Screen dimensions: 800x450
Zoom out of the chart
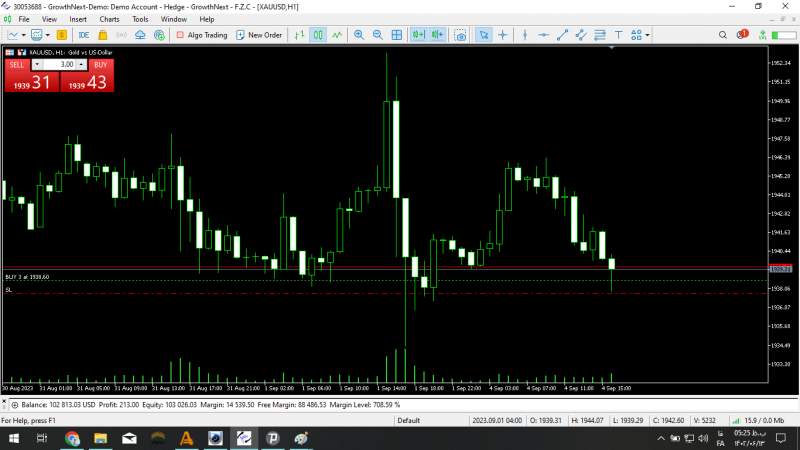pyautogui.click(x=378, y=35)
